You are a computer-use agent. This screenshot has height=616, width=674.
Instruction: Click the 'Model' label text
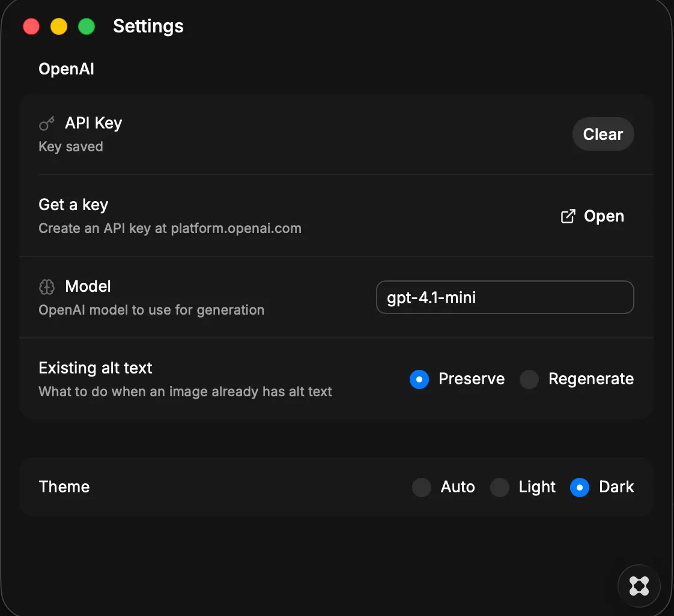click(x=88, y=286)
